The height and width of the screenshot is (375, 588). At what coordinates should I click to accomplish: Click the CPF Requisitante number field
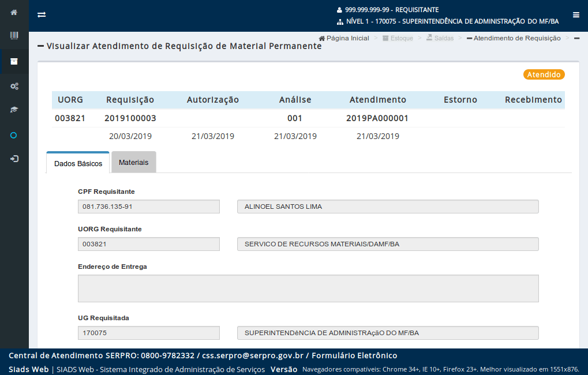pyautogui.click(x=149, y=207)
